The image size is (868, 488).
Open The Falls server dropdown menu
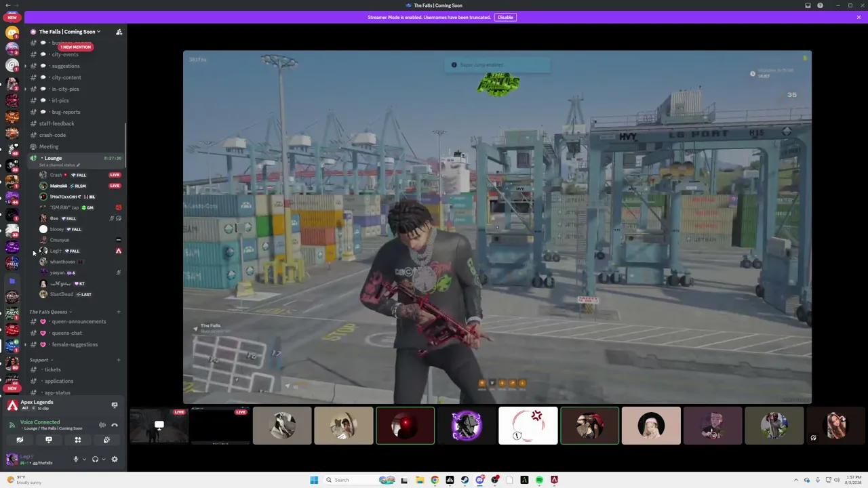70,32
